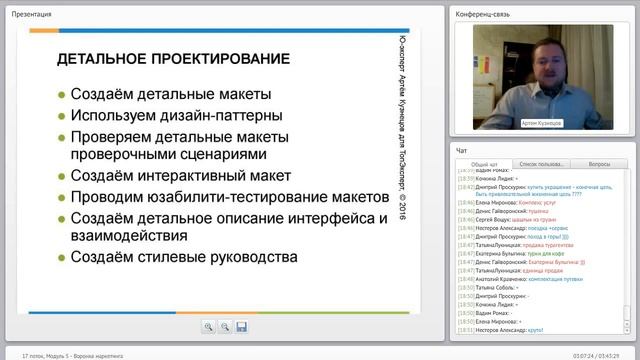This screenshot has width=640, height=360.
Task: Click Татьяна Соболь's chat message
Action: (488, 288)
